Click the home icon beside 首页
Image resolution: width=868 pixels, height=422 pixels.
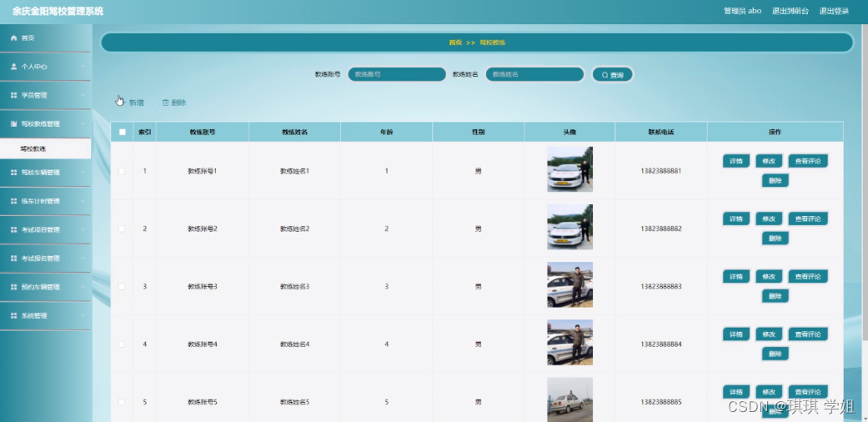click(14, 38)
